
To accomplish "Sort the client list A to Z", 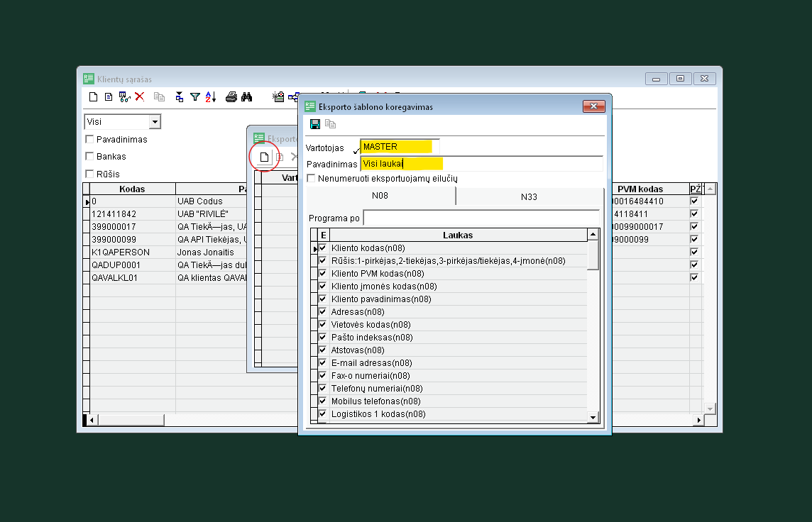I will pyautogui.click(x=210, y=96).
